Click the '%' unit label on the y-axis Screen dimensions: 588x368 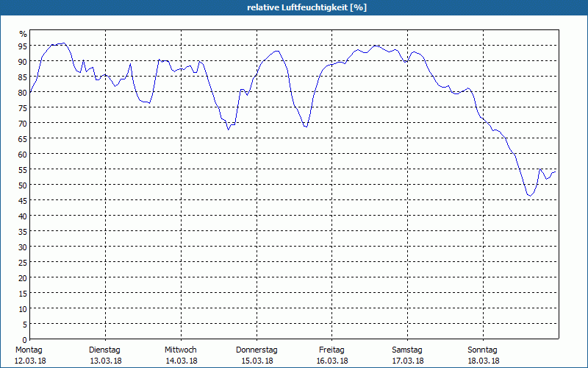[24, 34]
